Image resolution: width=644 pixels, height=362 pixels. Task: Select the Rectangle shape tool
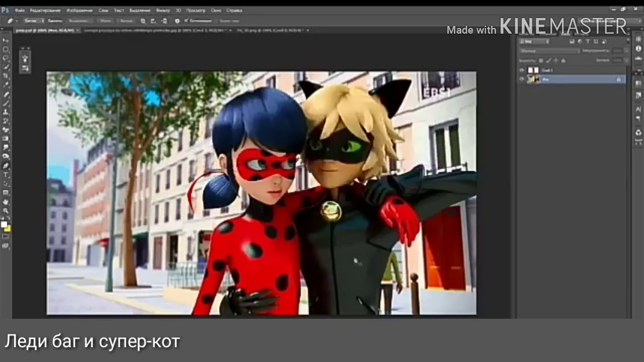6,192
